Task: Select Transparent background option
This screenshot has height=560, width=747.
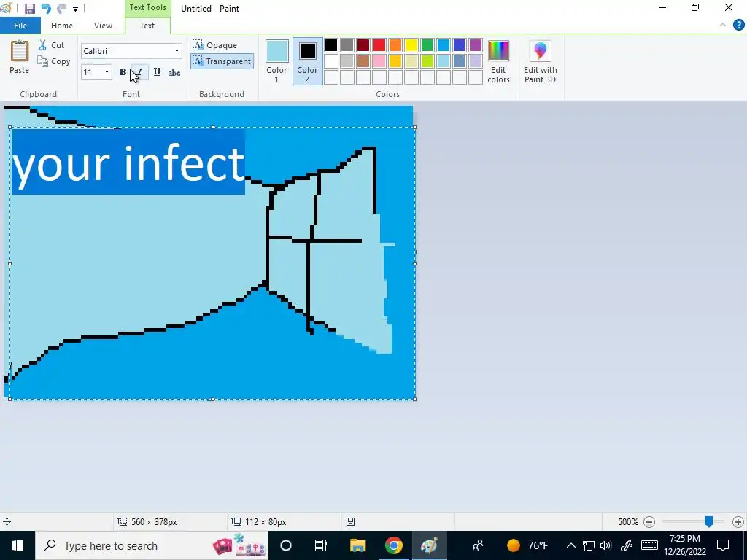Action: coord(222,61)
